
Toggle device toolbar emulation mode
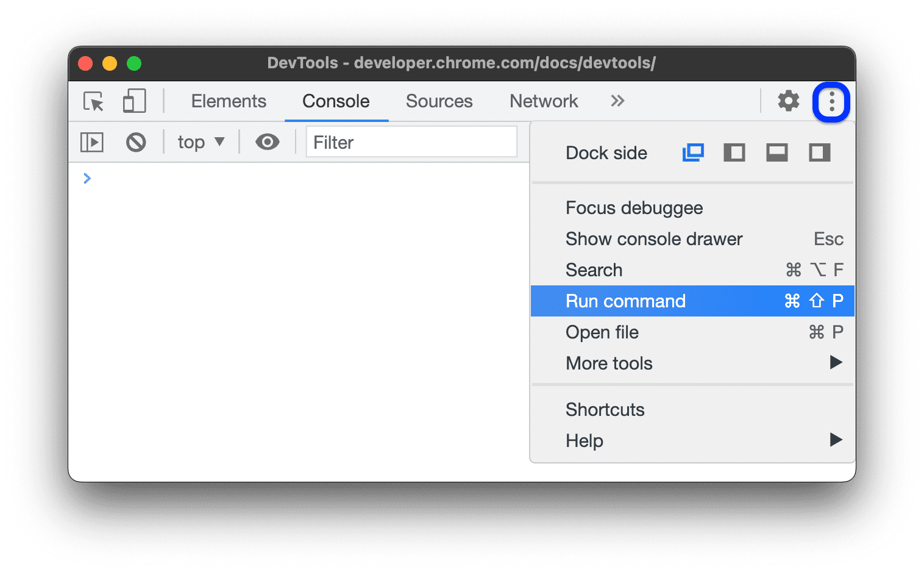pos(133,101)
